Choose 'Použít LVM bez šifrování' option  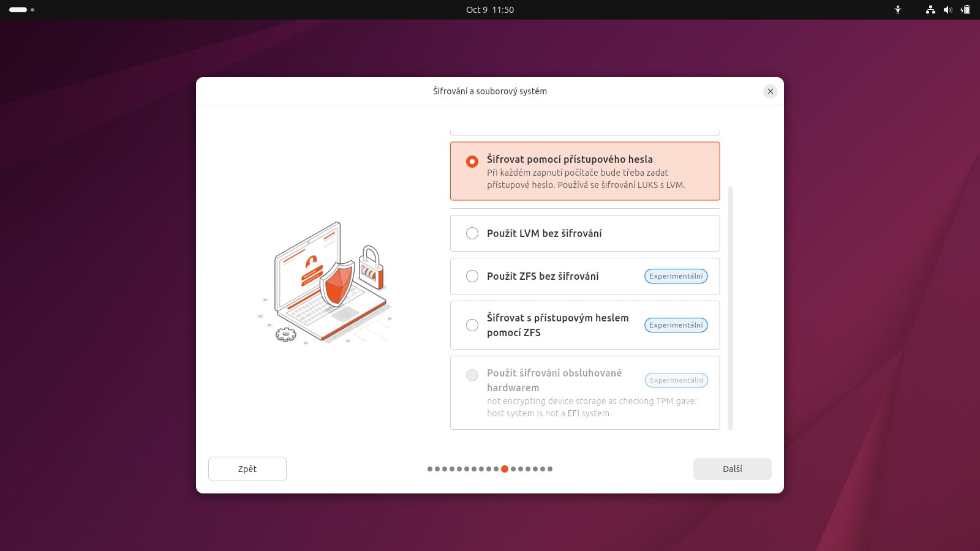(x=585, y=233)
